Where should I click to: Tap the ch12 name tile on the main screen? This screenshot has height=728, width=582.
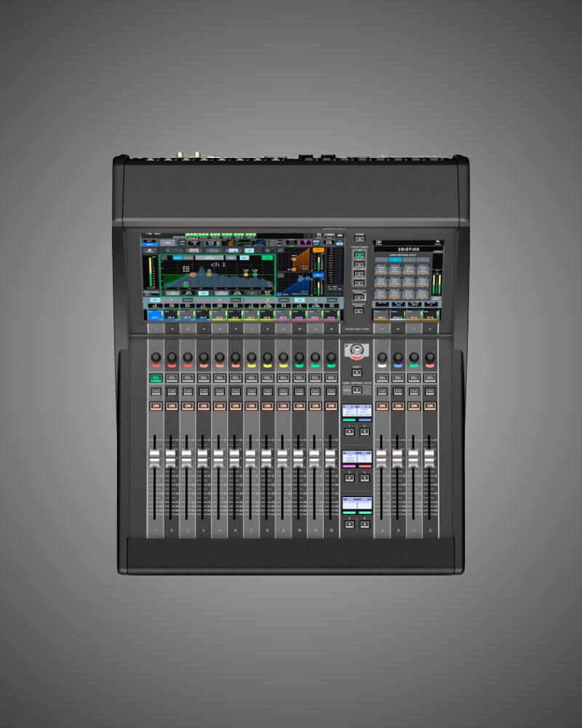331,316
